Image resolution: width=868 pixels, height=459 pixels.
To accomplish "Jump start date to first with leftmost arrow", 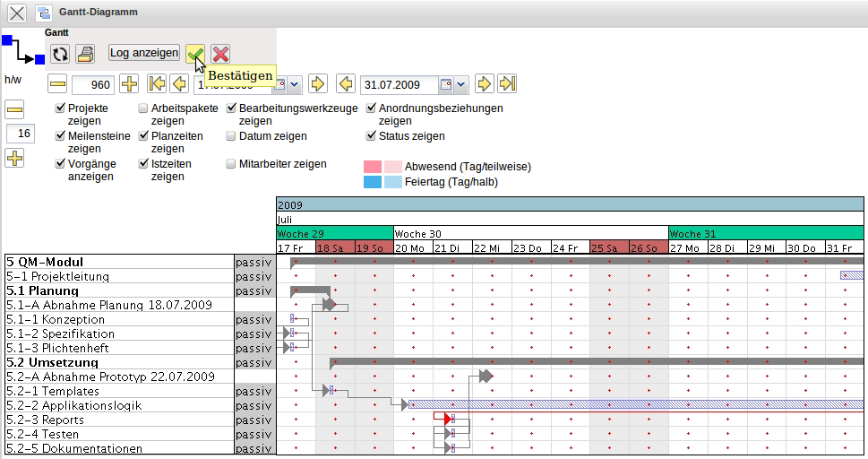I will click(x=157, y=84).
